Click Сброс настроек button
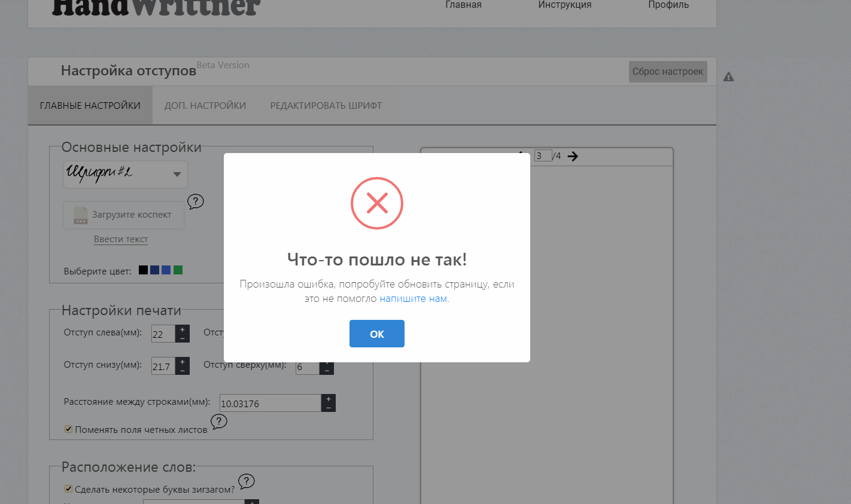This screenshot has width=851, height=504. point(668,72)
